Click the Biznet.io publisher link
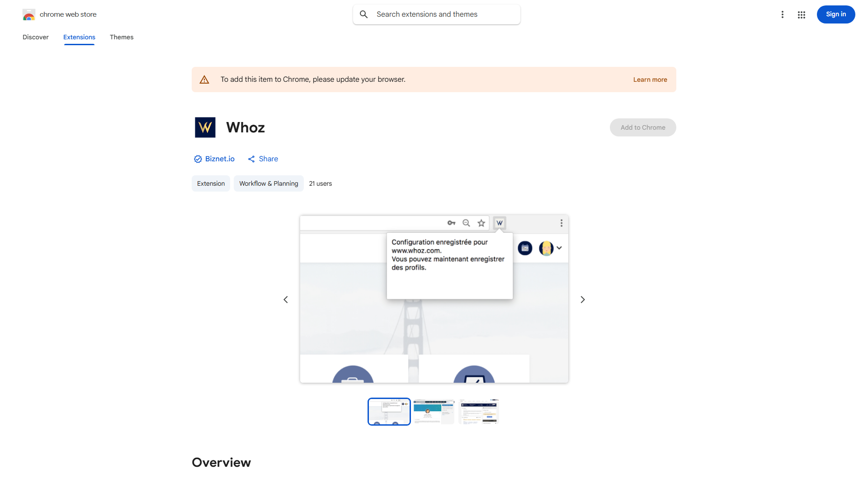Screen dimensions: 868x488 click(220, 159)
